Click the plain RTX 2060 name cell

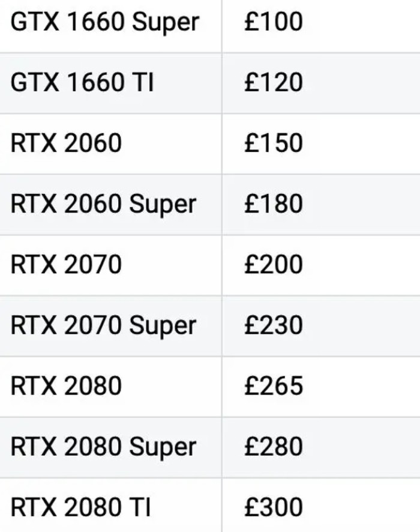(x=66, y=144)
